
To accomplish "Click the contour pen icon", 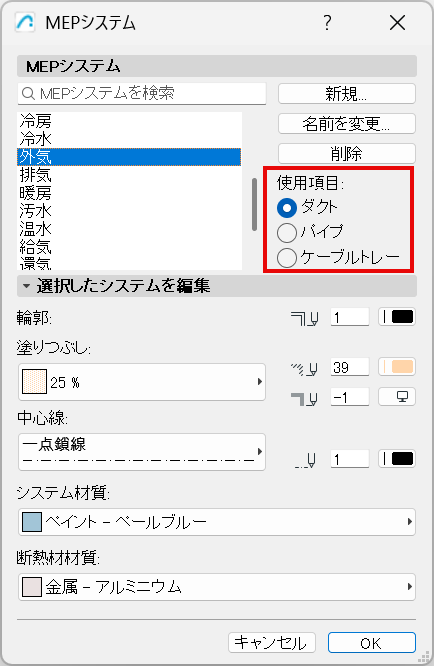I will click(x=305, y=318).
